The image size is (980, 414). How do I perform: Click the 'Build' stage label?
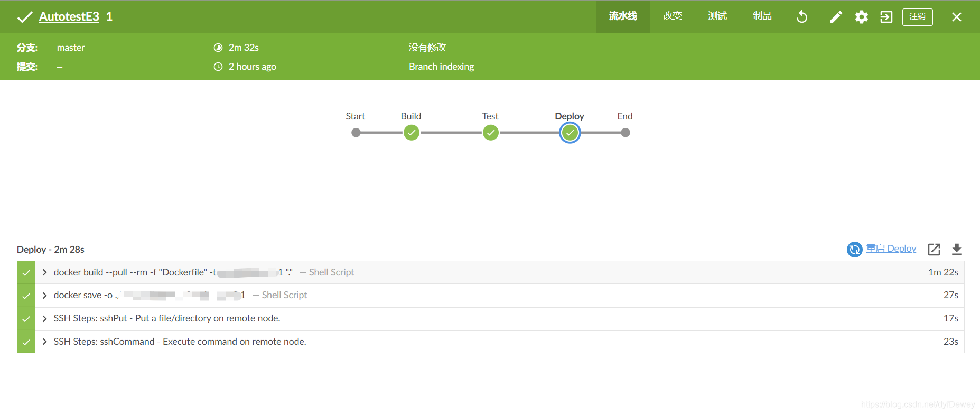pyautogui.click(x=411, y=116)
